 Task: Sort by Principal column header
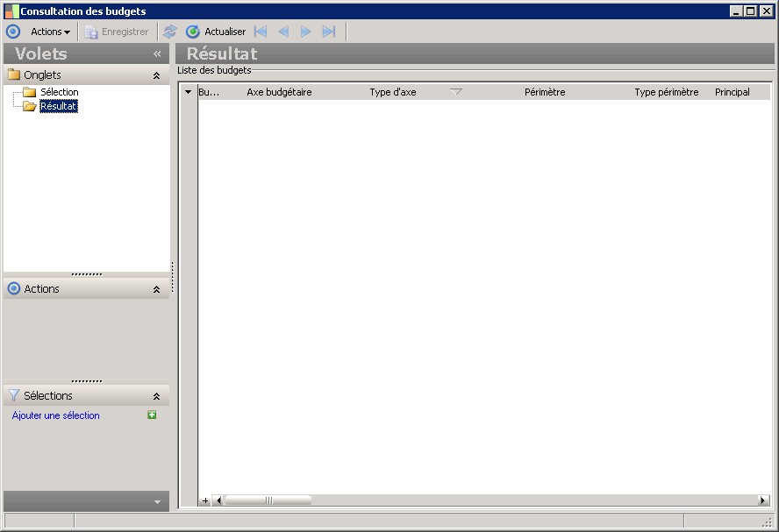click(733, 92)
